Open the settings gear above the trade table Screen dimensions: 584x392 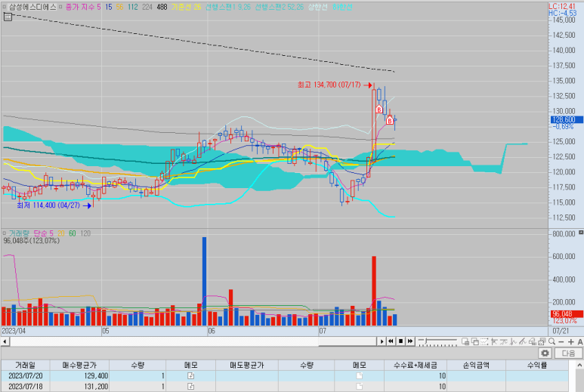(x=545, y=353)
